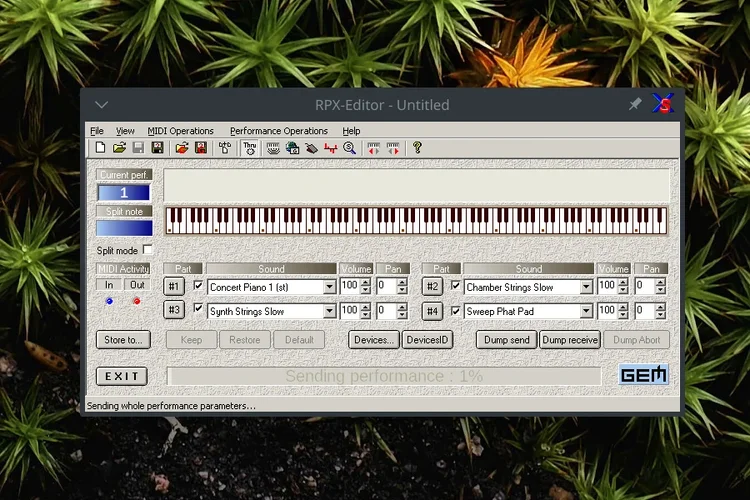Toggle the MIDI Thru toolbar button
This screenshot has width=750, height=500.
coord(250,148)
